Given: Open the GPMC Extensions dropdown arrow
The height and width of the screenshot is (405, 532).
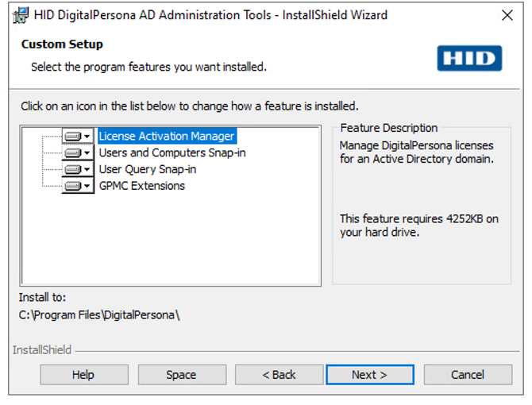Looking at the screenshot, I should [87, 187].
